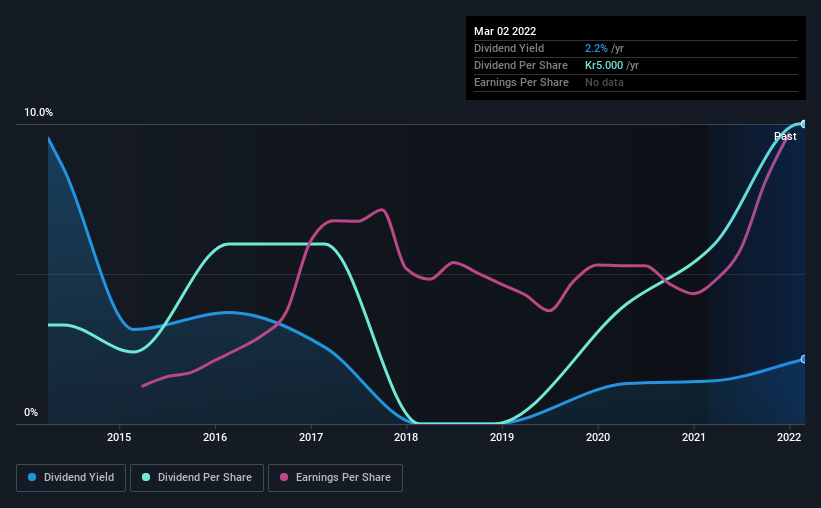Viewport: 821px width, 508px height.
Task: Click the teal Dividend Per Share legend dot
Action: tap(146, 477)
